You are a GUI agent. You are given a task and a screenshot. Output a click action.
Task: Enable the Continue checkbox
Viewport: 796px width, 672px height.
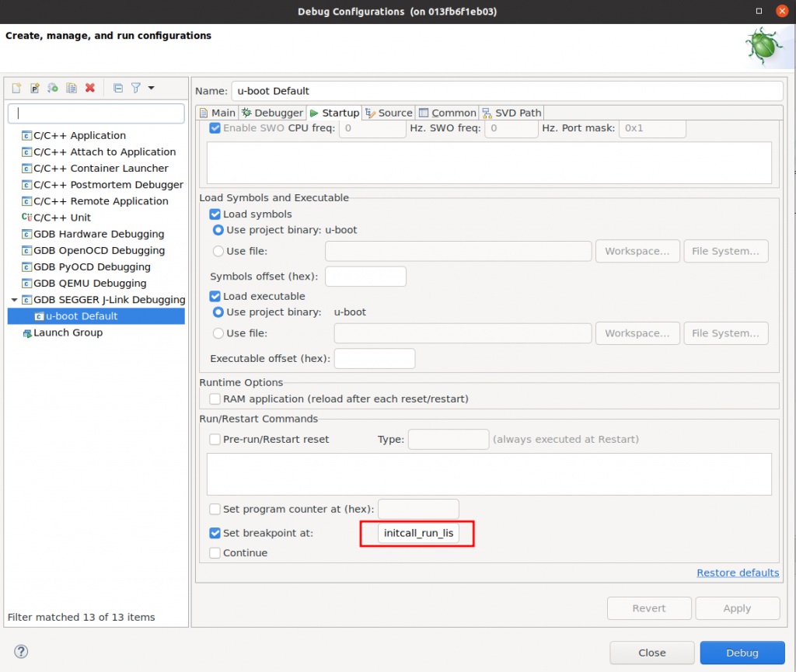(215, 553)
